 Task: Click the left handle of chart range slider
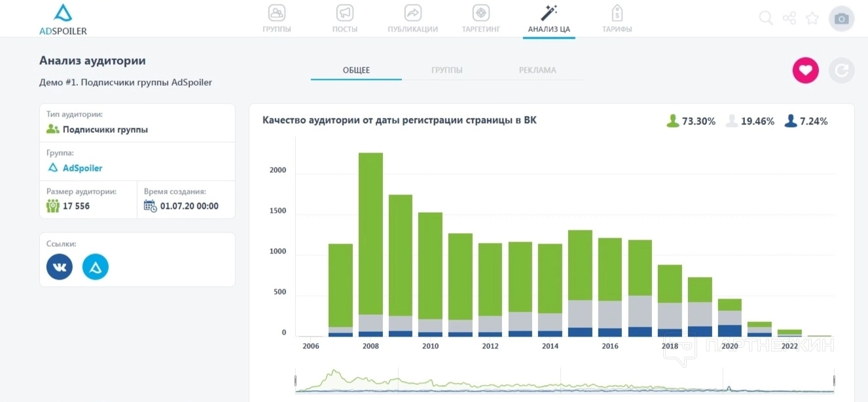(296, 380)
